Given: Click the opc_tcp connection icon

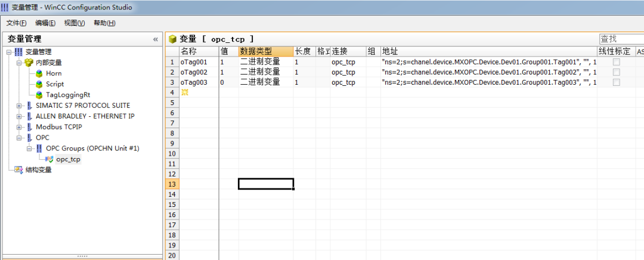Looking at the screenshot, I should [x=49, y=159].
